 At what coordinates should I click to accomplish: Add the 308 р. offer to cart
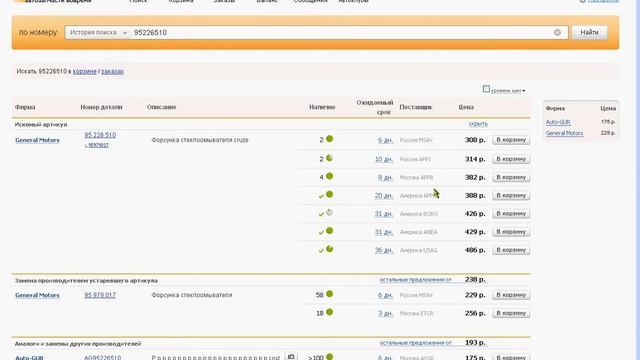[511, 140]
